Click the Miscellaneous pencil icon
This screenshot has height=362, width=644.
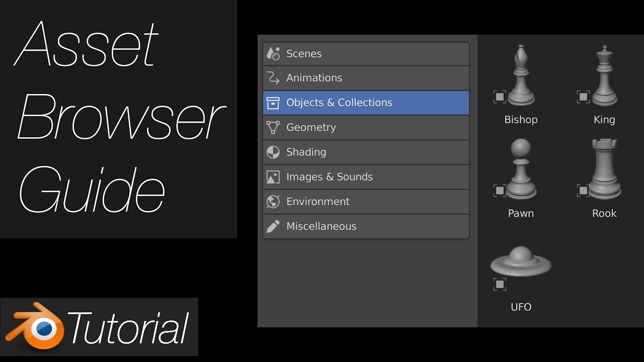point(273,226)
